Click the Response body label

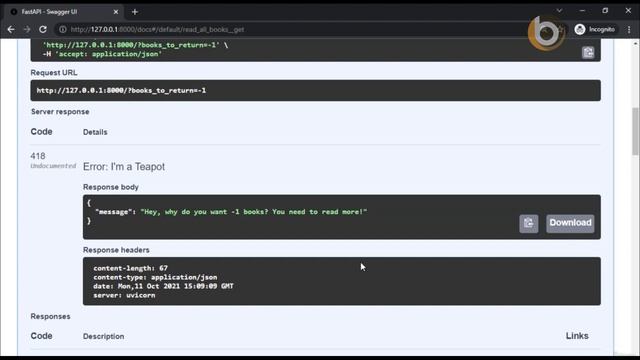tap(111, 187)
